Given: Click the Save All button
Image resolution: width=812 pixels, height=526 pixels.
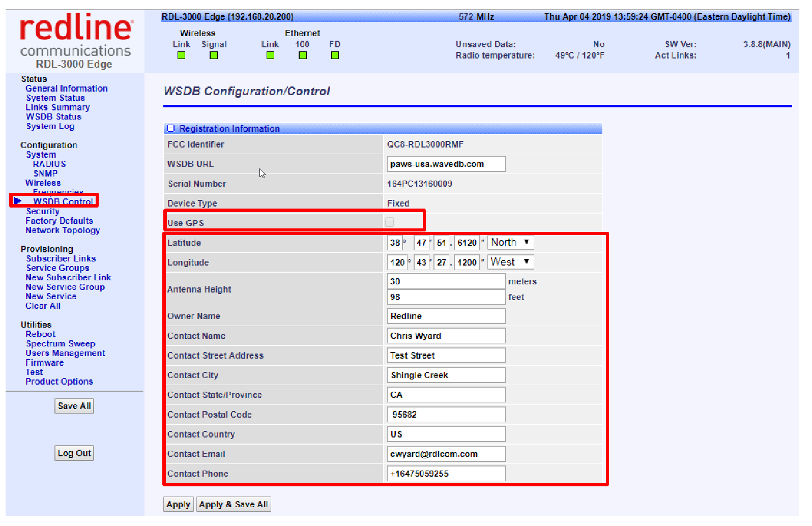Looking at the screenshot, I should click(74, 406).
